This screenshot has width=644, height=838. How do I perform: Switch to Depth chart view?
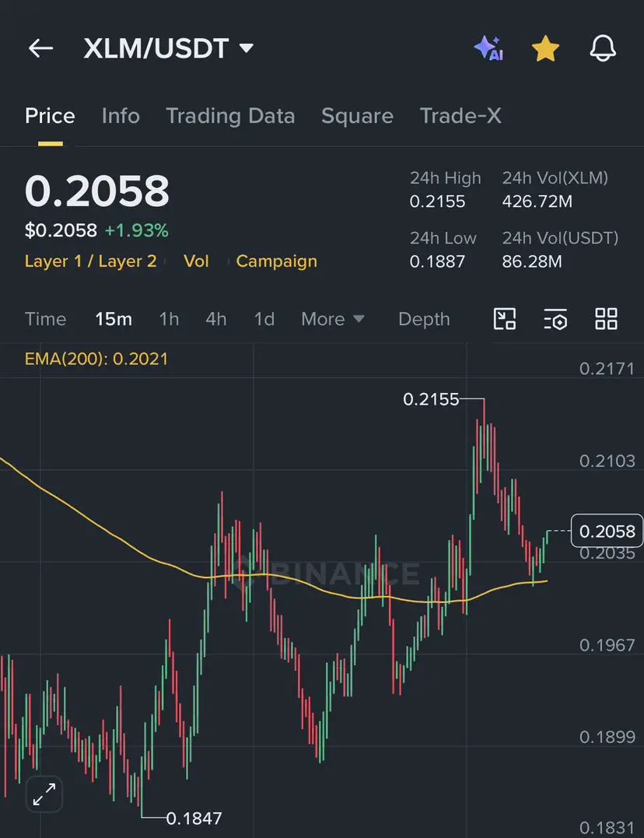424,319
